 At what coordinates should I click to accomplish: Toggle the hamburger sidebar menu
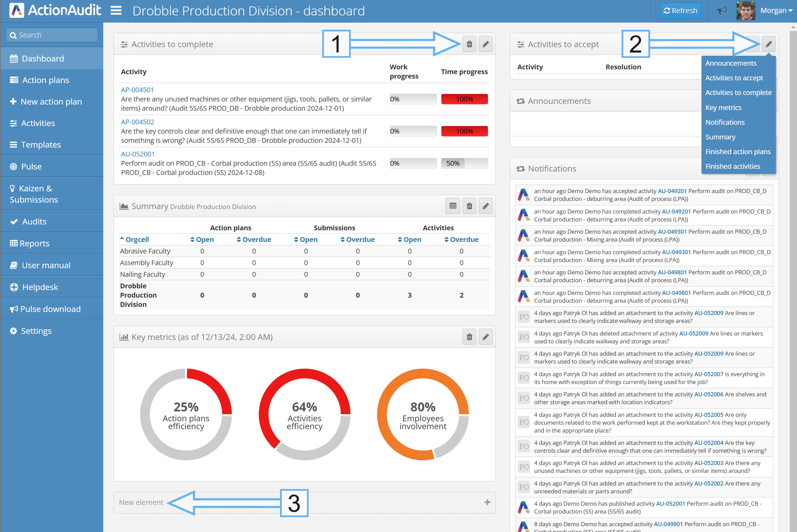pyautogui.click(x=116, y=11)
